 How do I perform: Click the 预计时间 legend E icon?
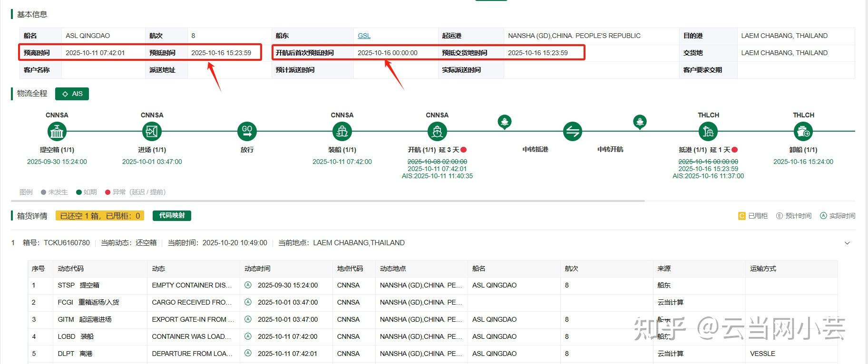(779, 216)
